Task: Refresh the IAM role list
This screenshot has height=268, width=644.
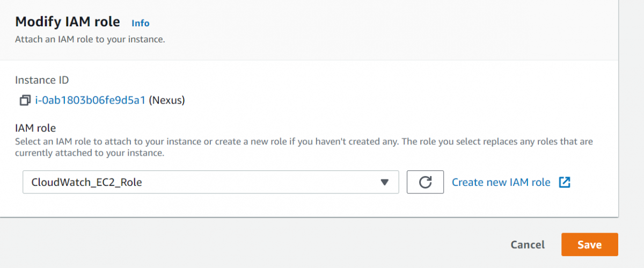Action: click(425, 182)
